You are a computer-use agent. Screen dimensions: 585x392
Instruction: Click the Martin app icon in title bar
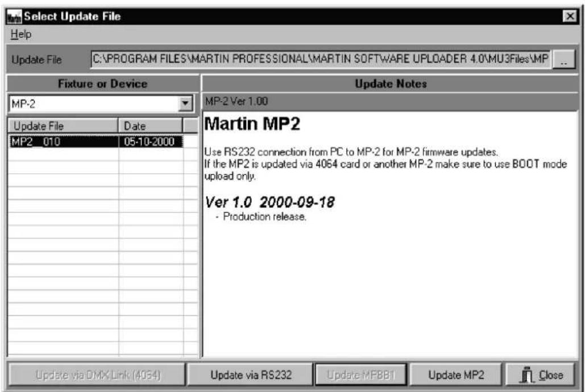(x=15, y=17)
